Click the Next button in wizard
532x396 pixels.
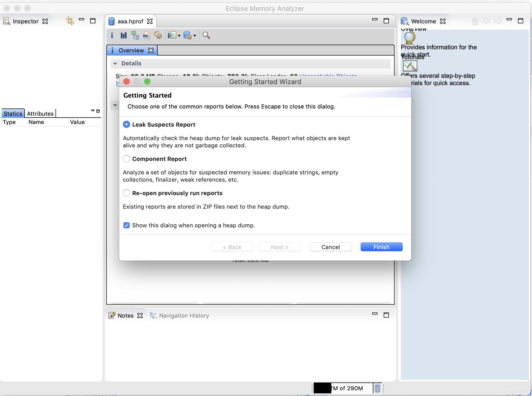tap(280, 247)
